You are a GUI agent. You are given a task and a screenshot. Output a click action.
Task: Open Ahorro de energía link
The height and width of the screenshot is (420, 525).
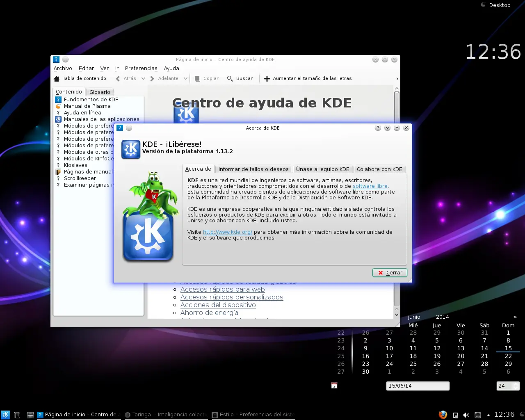click(x=209, y=313)
